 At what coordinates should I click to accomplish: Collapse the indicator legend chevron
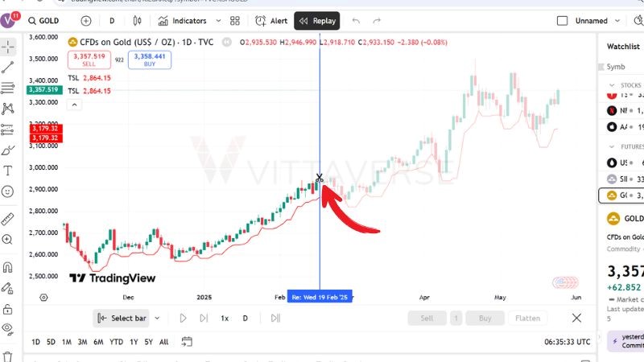coord(73,104)
